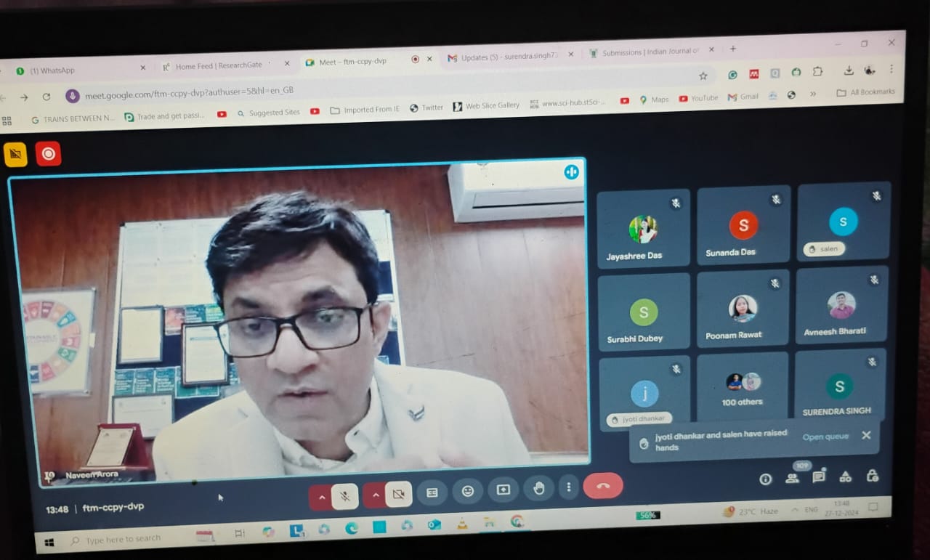This screenshot has width=930, height=560.
Task: Send a reaction emoji
Action: (x=468, y=491)
